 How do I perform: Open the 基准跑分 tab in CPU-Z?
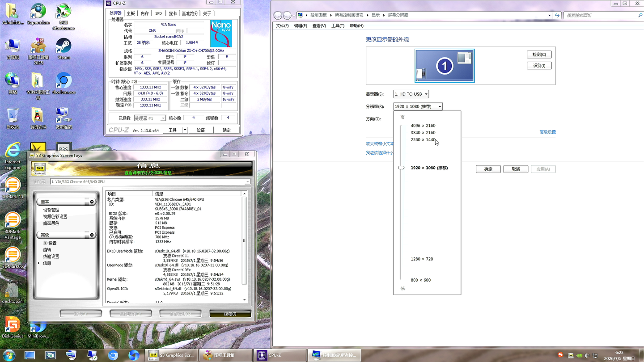pos(190,13)
